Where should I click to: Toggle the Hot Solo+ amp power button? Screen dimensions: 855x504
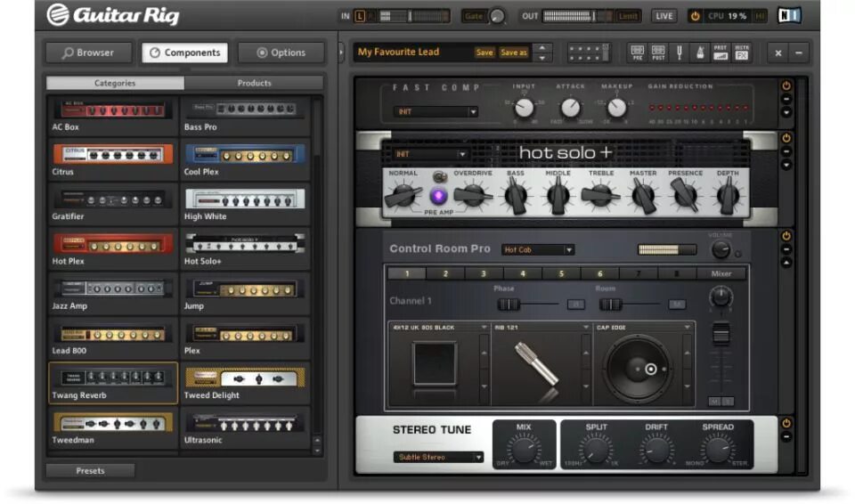point(786,138)
